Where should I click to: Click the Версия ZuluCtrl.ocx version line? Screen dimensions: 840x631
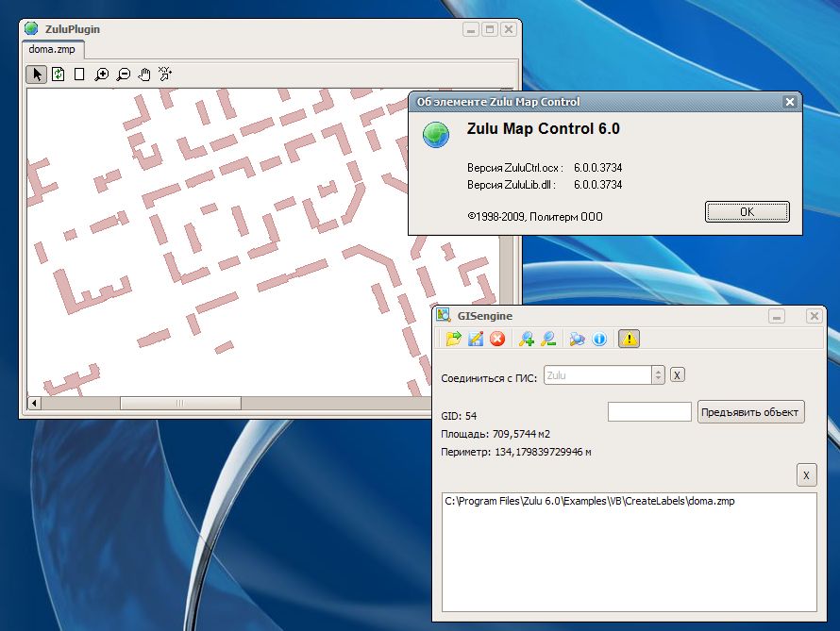545,168
